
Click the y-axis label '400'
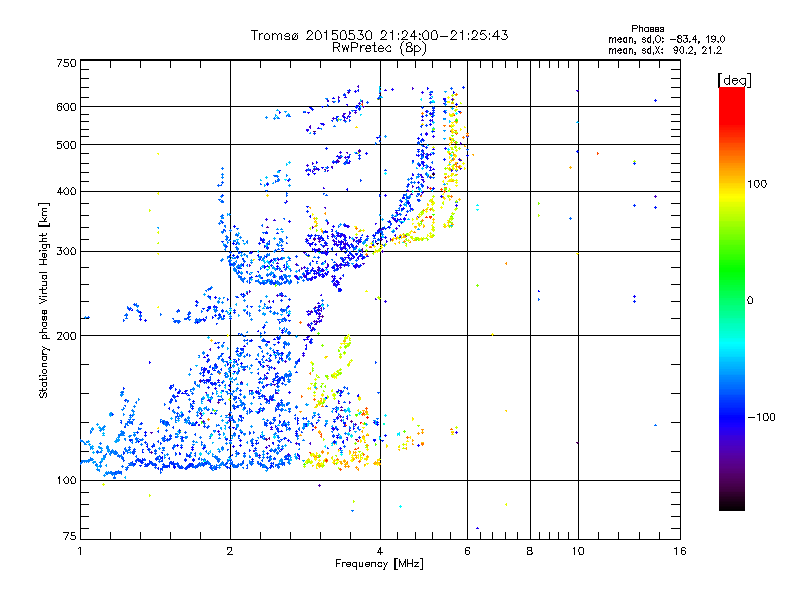pyautogui.click(x=67, y=192)
